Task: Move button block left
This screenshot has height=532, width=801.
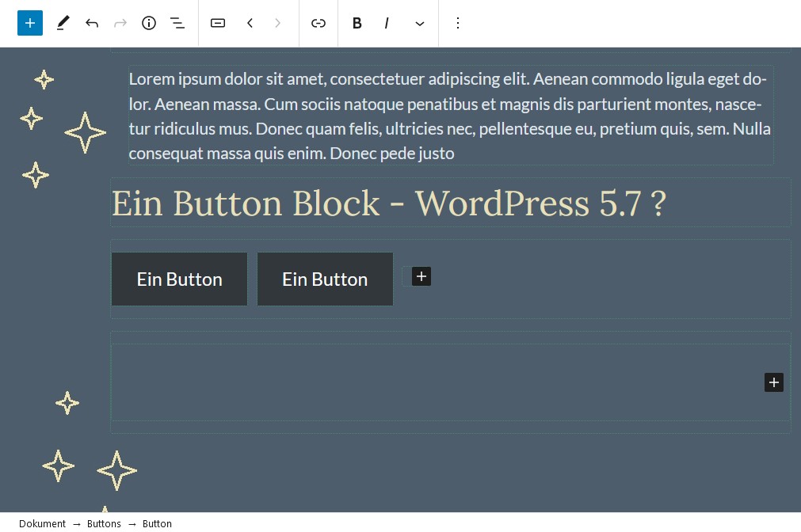Action: (250, 23)
